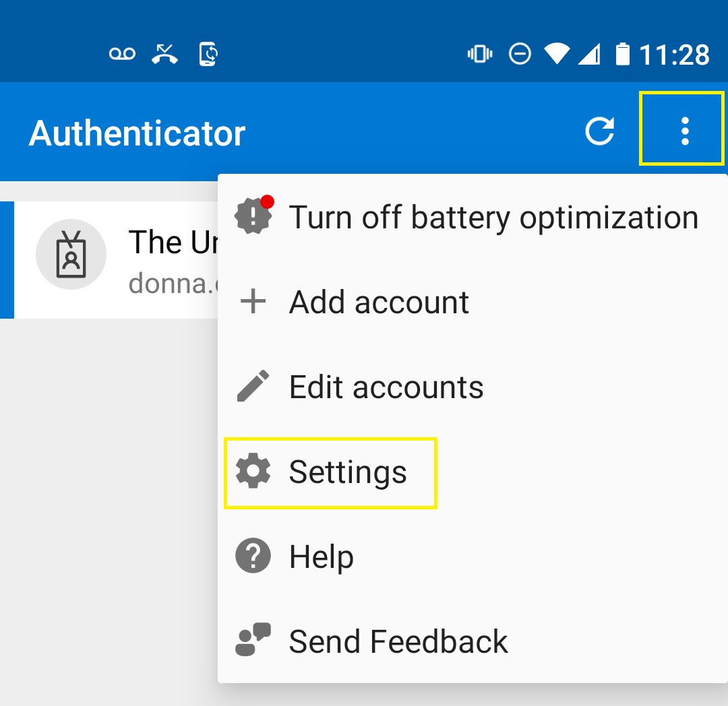Tap the missed call status bar icon

(164, 54)
